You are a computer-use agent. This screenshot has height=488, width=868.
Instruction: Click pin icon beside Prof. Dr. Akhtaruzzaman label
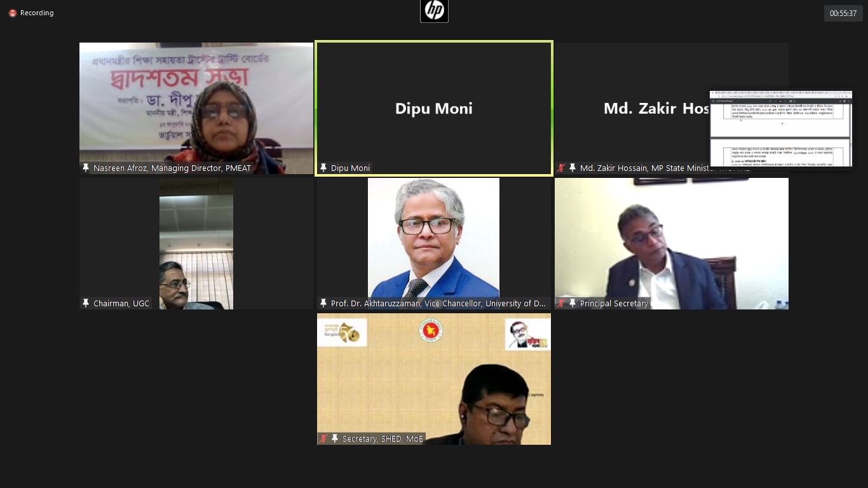(323, 303)
